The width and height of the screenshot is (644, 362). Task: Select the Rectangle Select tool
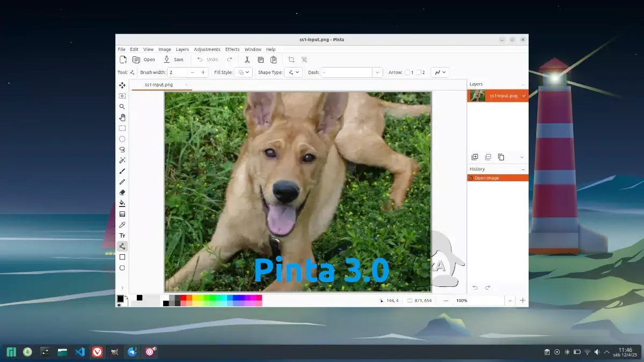[122, 128]
